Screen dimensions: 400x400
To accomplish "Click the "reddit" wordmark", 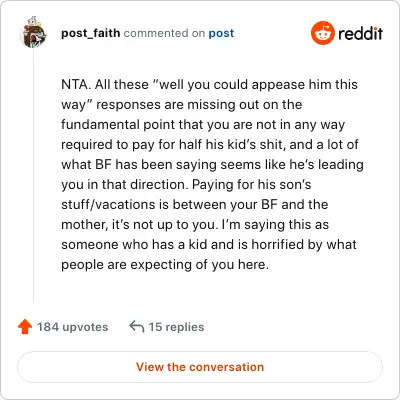I will (x=360, y=33).
